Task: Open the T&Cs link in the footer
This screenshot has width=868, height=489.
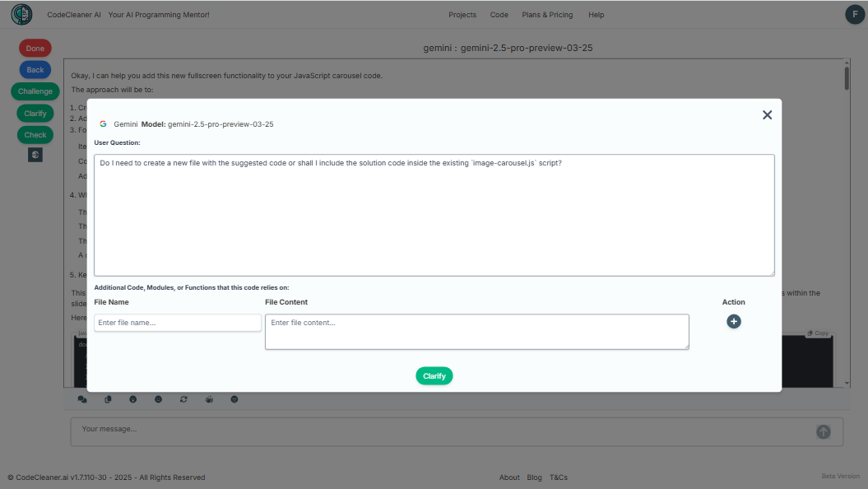Action: [x=558, y=477]
